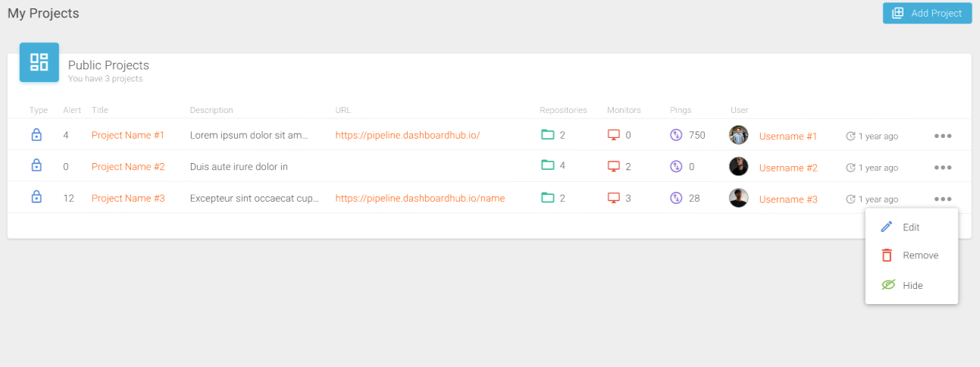Click the Title column header
980x367 pixels.
(x=100, y=110)
